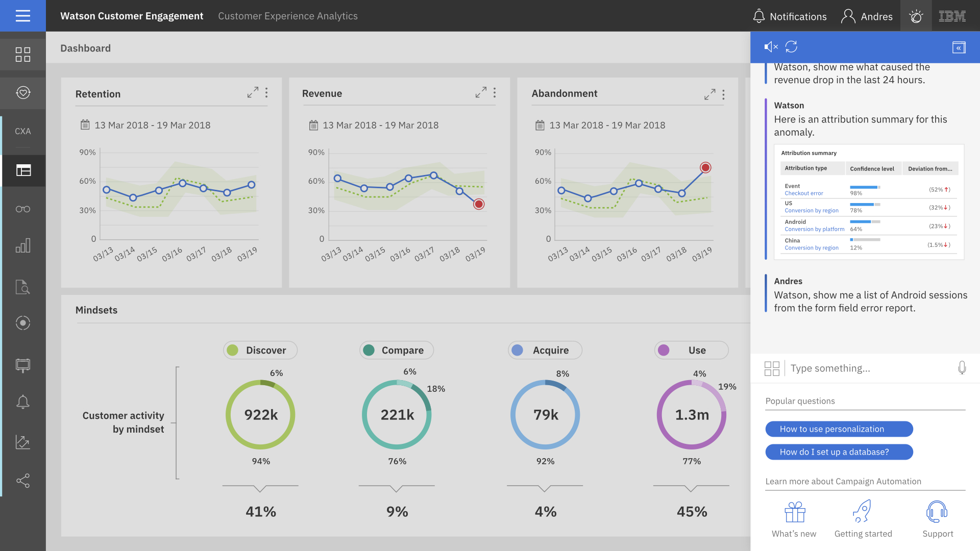Select the heart badge sidebar icon
This screenshot has height=551, width=980.
23,93
